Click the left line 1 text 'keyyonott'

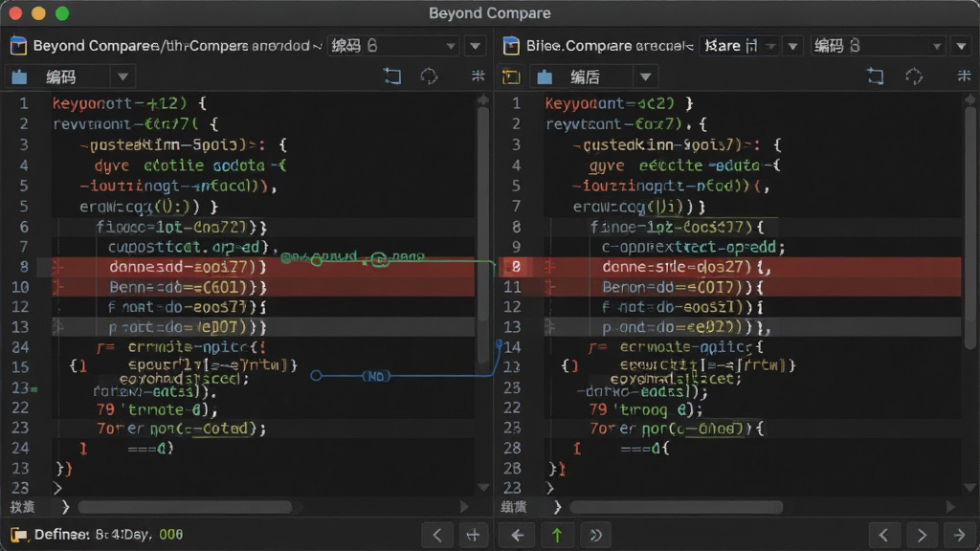click(92, 103)
